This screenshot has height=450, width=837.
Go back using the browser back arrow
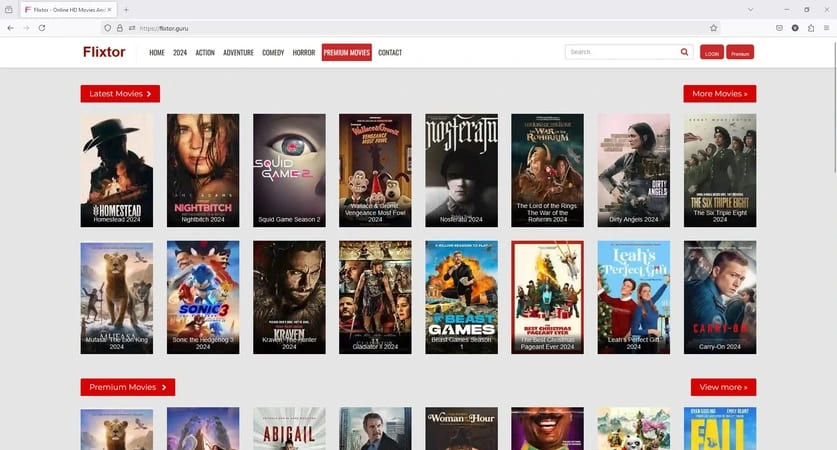[x=10, y=28]
